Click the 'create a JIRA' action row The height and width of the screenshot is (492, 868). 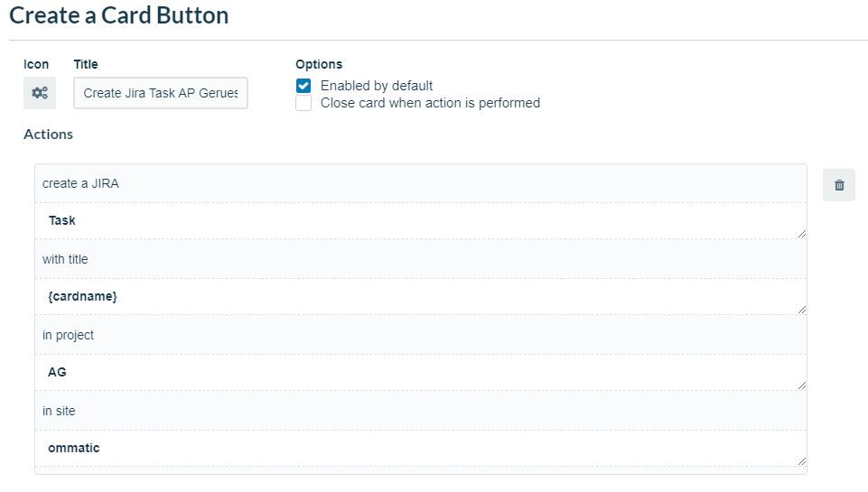click(421, 184)
